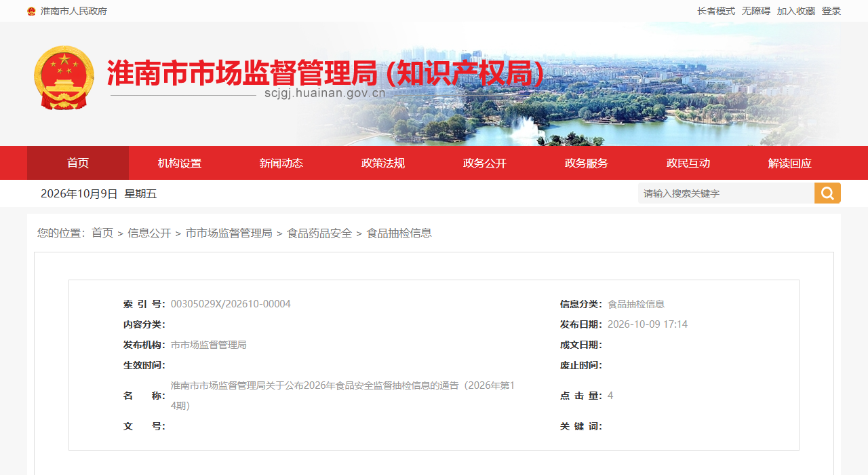This screenshot has width=868, height=475.
Task: Click the 信息公开 breadcrumb link
Action: (x=149, y=233)
